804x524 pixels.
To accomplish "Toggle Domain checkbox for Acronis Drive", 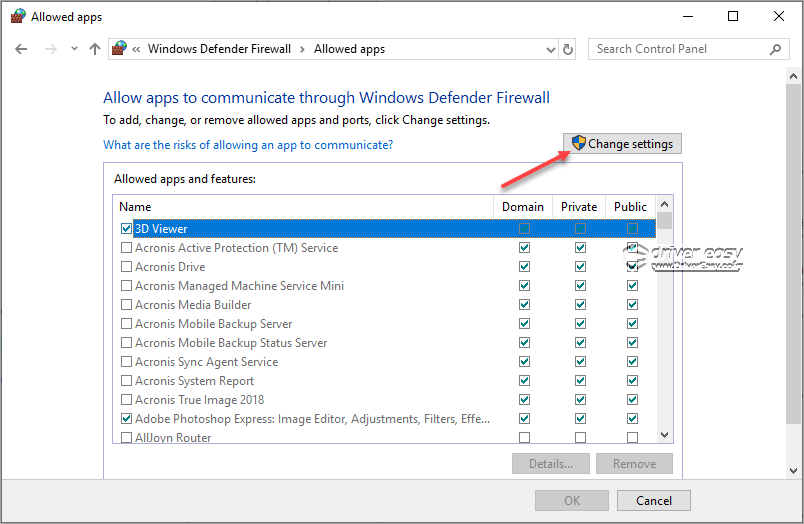I will click(x=524, y=267).
